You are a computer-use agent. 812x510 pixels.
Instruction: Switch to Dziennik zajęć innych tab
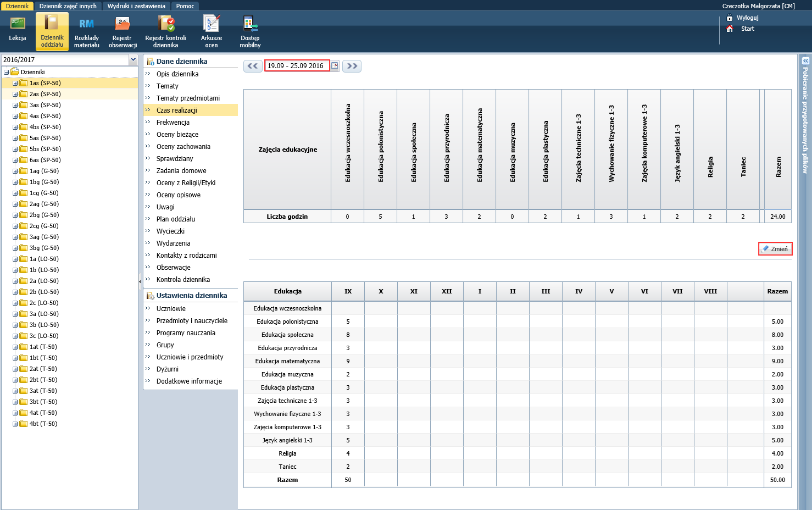click(x=68, y=6)
